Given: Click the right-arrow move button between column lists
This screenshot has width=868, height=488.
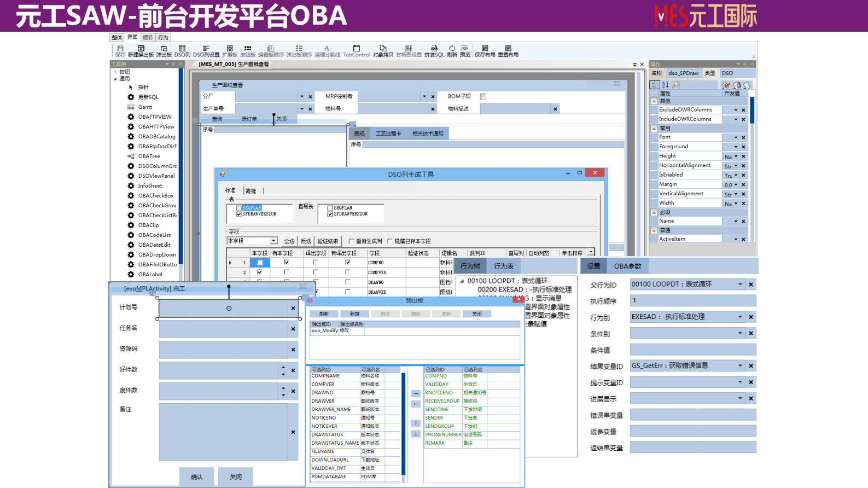Looking at the screenshot, I should coord(416,394).
